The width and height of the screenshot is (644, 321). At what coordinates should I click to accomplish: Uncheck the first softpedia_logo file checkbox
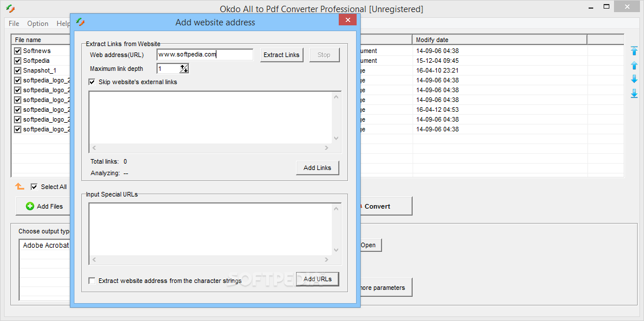pyautogui.click(x=18, y=80)
